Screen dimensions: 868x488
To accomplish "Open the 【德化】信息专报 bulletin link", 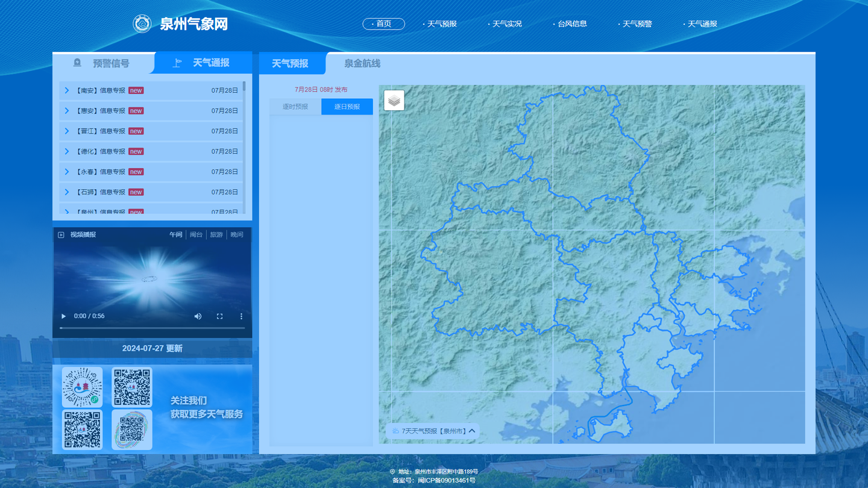I will click(100, 151).
